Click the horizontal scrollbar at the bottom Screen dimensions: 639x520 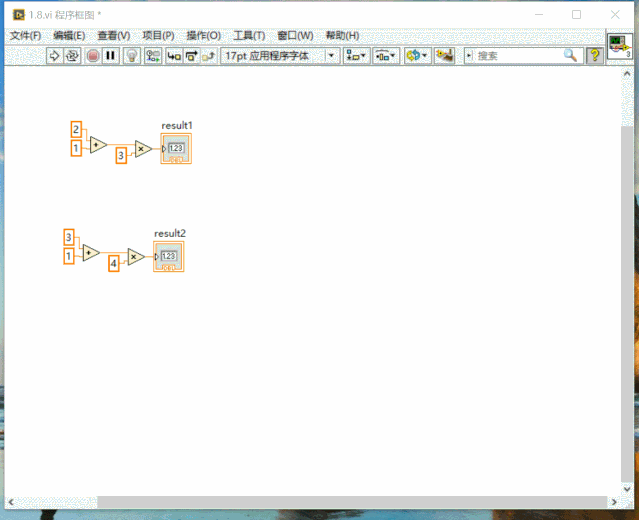point(300,501)
